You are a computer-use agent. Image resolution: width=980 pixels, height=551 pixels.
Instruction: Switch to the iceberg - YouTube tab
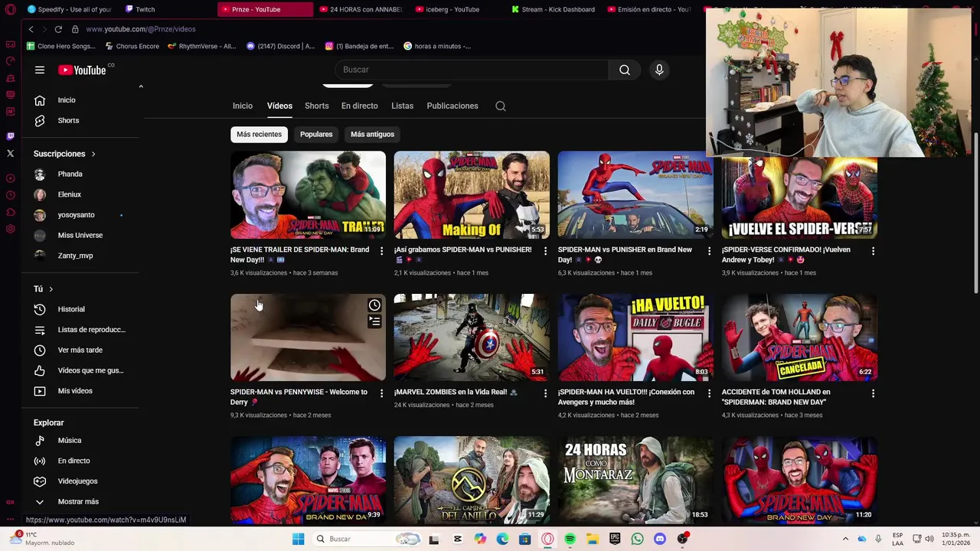tap(447, 9)
